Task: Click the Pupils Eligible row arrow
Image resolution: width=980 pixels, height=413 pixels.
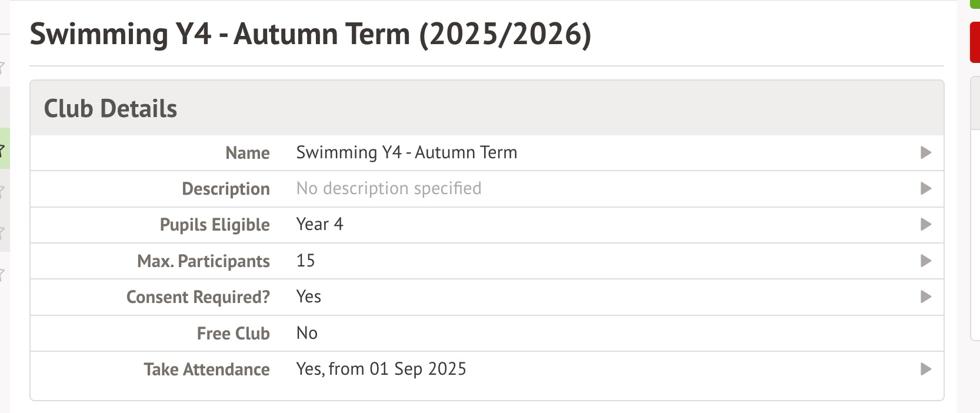Action: (x=925, y=225)
